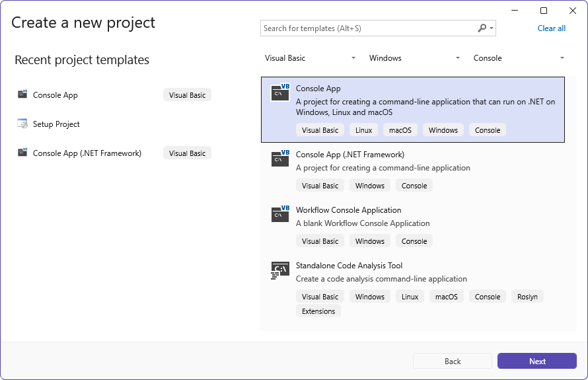Click the Next button

click(x=537, y=361)
